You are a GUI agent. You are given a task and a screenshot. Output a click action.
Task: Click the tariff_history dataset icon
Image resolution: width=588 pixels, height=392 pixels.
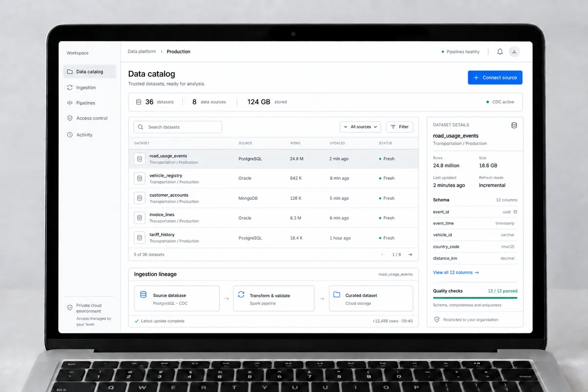coord(140,238)
